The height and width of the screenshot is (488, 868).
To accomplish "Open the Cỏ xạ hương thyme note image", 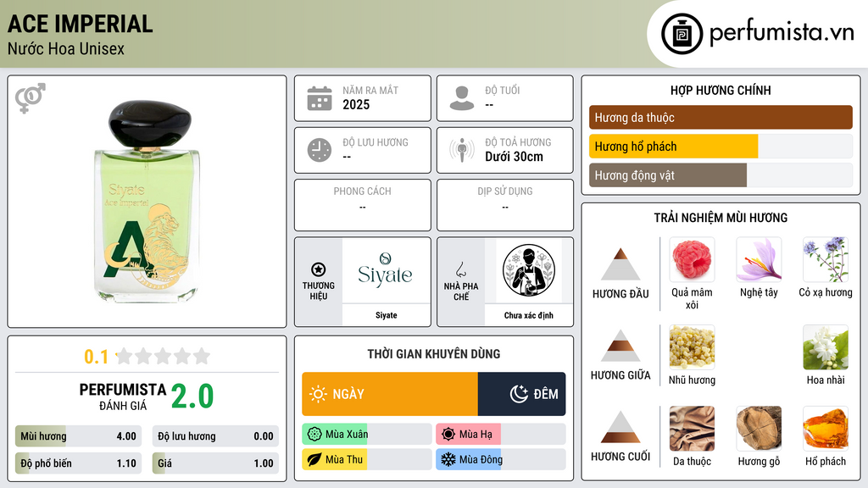I will click(x=826, y=259).
